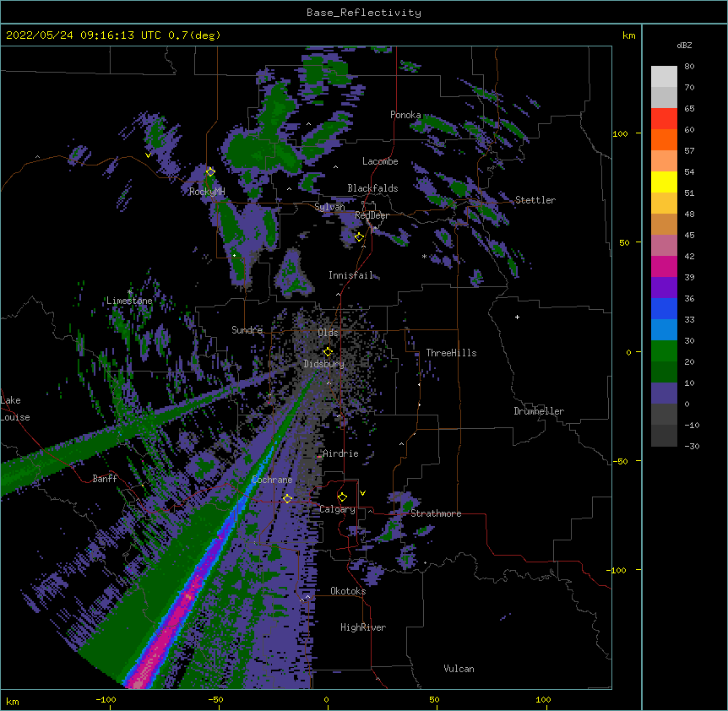Click the Lacombe city label
The height and width of the screenshot is (711, 728).
[x=380, y=161]
